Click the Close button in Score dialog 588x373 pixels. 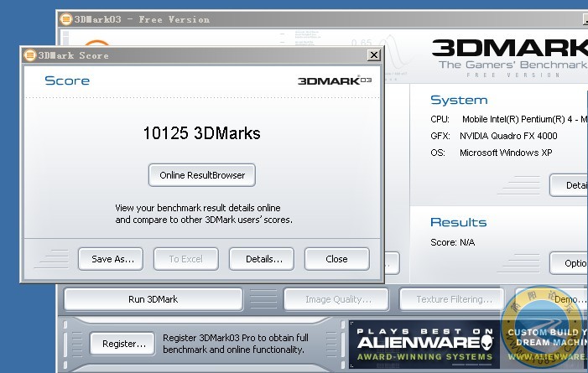coord(336,259)
